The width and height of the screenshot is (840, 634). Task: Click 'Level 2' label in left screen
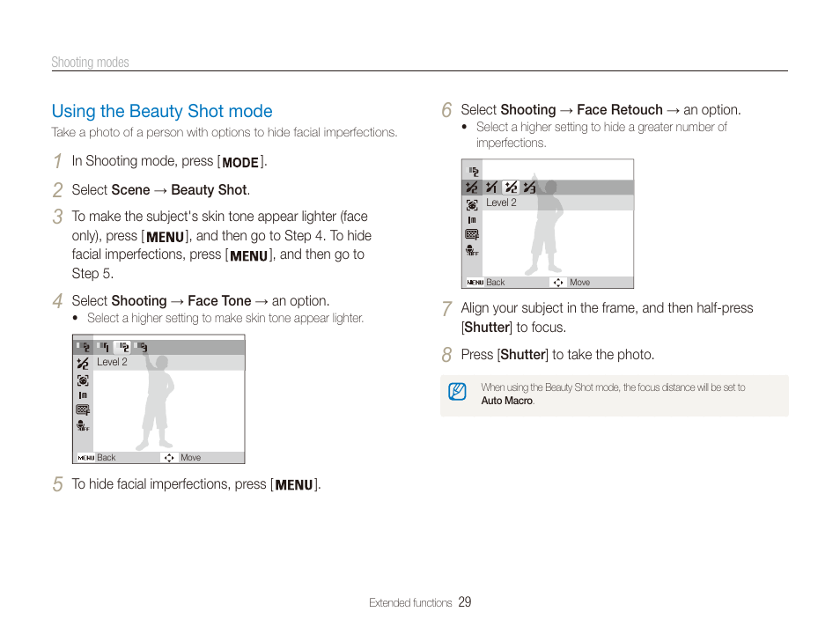(x=112, y=362)
